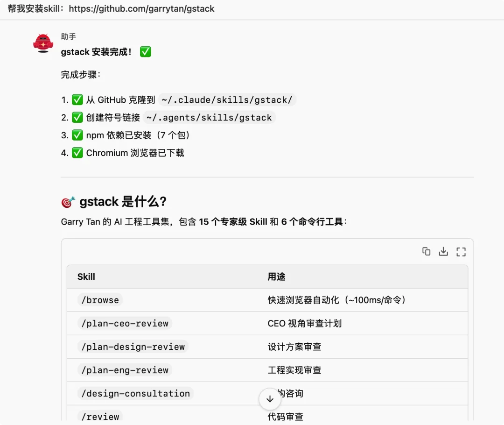
Task: Download the skill table
Action: (x=443, y=251)
